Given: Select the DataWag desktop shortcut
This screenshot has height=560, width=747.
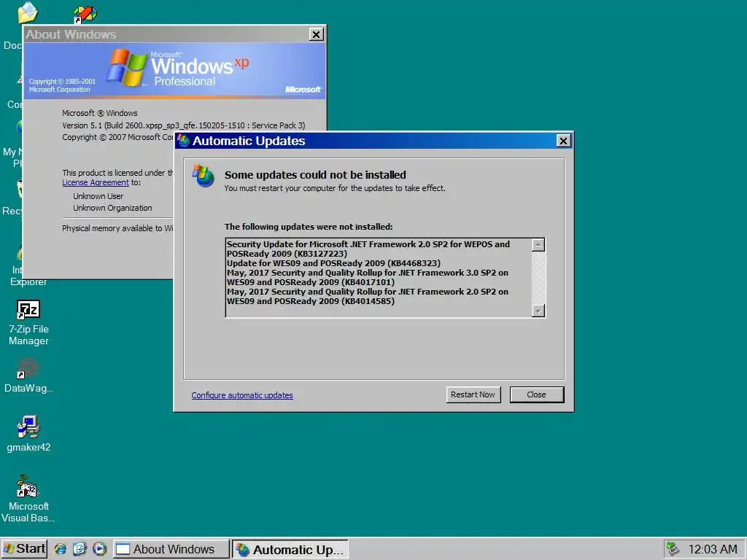Looking at the screenshot, I should pyautogui.click(x=28, y=376).
